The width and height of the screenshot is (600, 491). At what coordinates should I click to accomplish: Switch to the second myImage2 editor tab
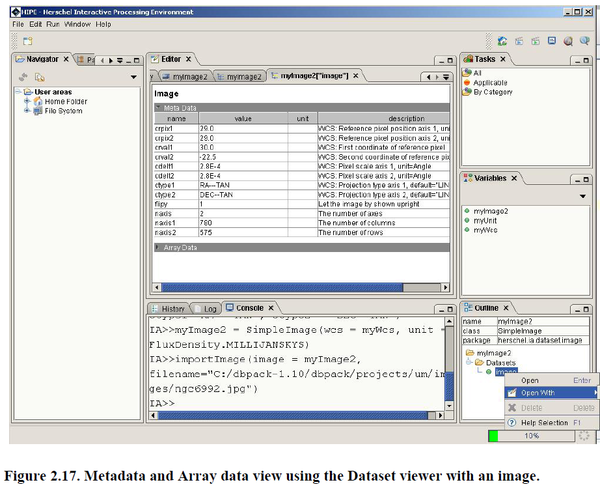coord(240,77)
